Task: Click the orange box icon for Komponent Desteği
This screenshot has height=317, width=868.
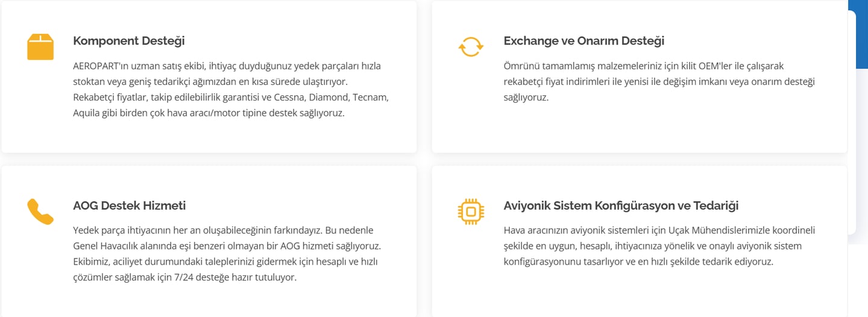Action: 40,47
